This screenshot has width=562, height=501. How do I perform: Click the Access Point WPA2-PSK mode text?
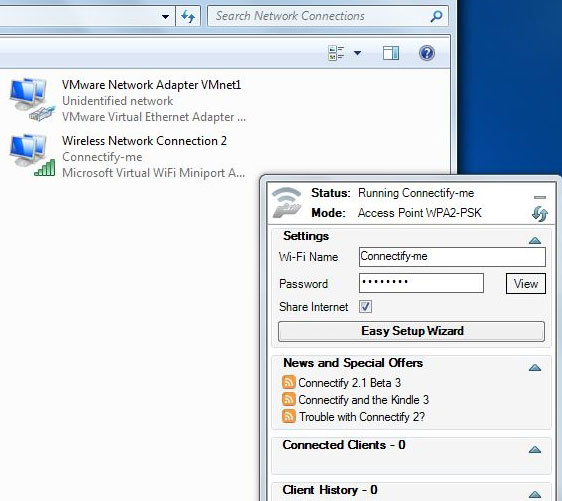[x=419, y=213]
